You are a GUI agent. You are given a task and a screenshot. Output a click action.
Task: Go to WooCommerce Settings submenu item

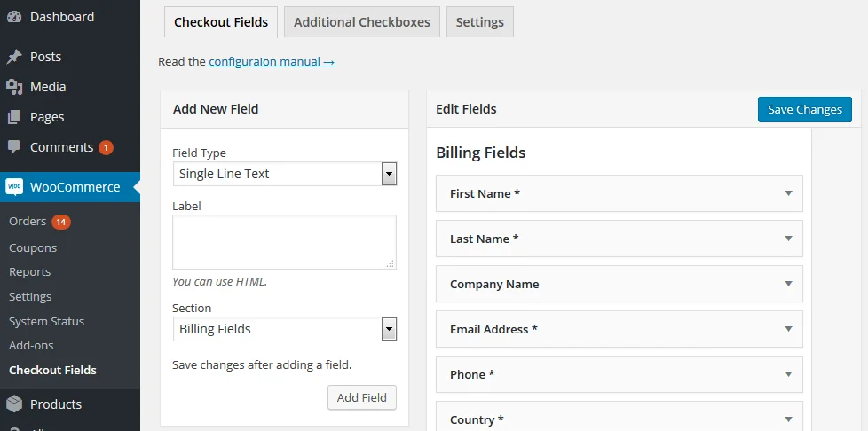[x=30, y=296]
